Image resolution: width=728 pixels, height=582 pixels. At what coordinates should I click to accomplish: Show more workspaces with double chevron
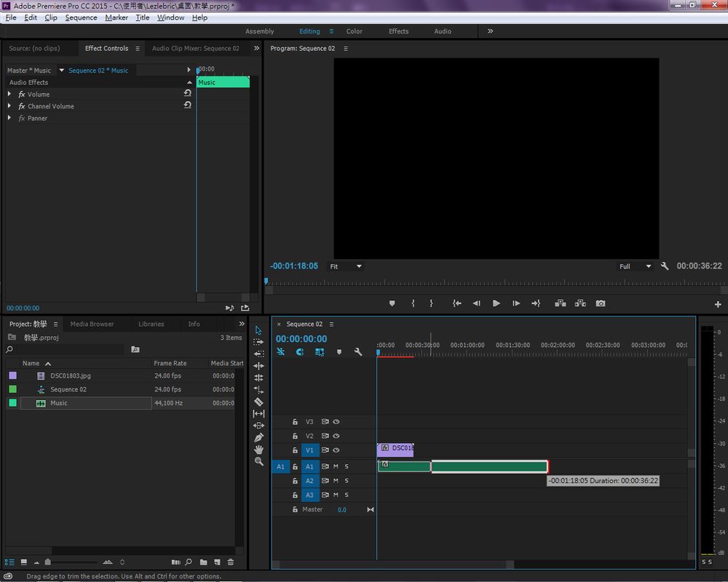tap(490, 31)
